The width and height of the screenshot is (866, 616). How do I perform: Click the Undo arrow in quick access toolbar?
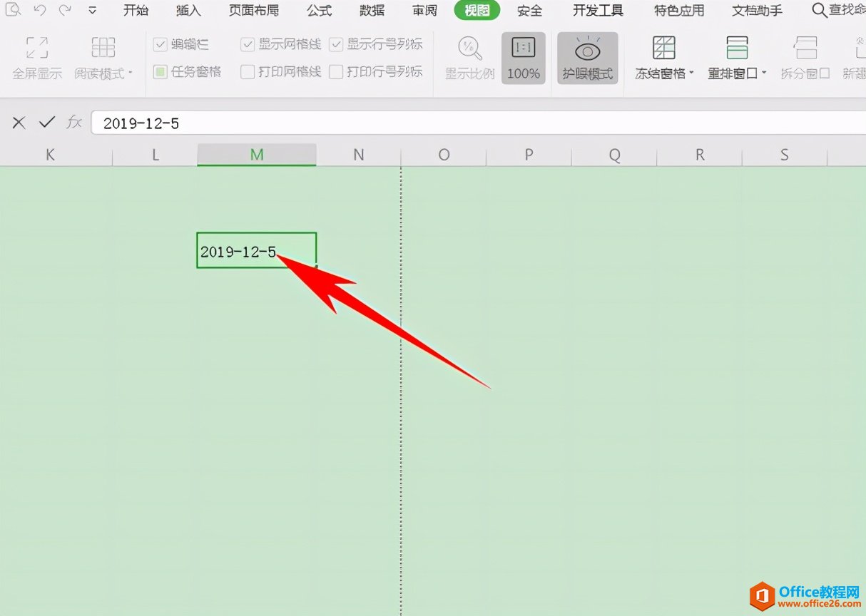pos(40,10)
